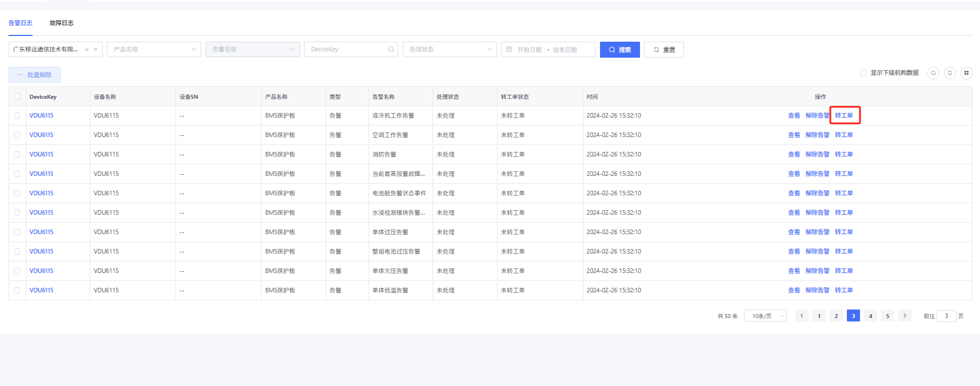This screenshot has width=980, height=386.
Task: Expand the 处理状态 dropdown filter
Action: (450, 50)
